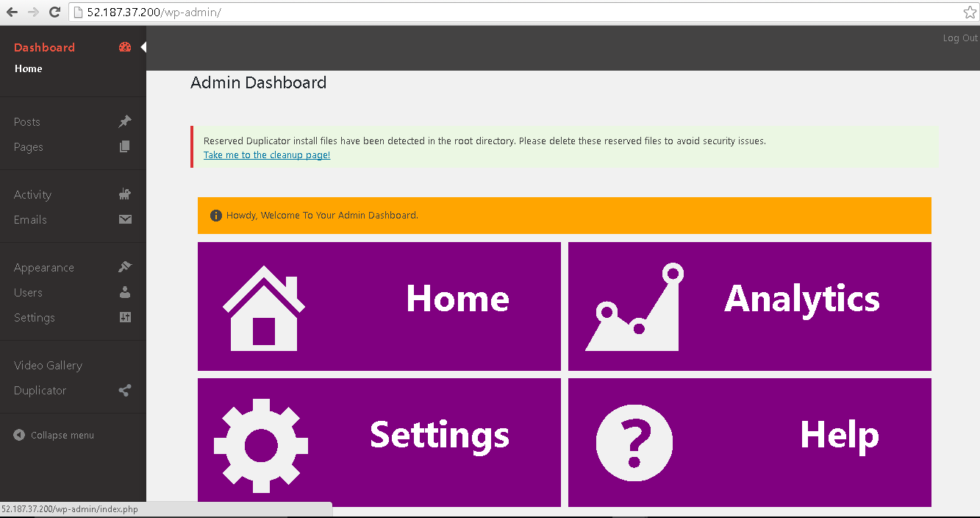Click the pages icon beside Pages

click(125, 146)
